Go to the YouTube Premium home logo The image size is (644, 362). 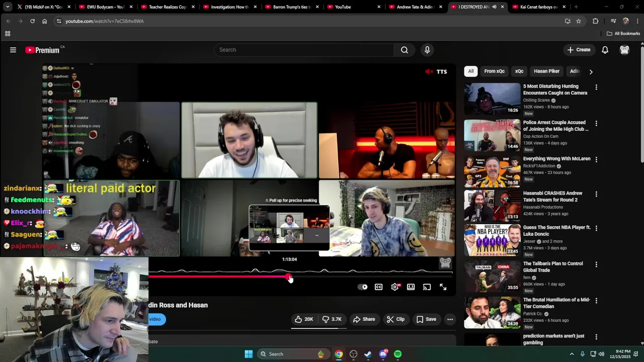point(42,50)
